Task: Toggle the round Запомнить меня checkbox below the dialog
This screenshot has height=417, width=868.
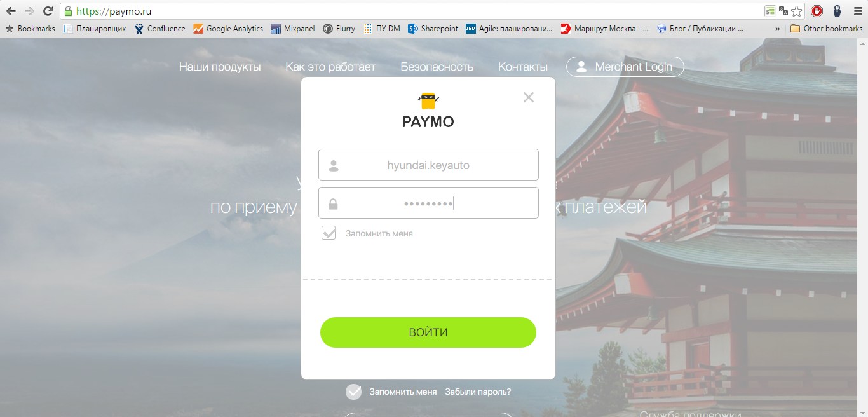Action: (x=353, y=392)
